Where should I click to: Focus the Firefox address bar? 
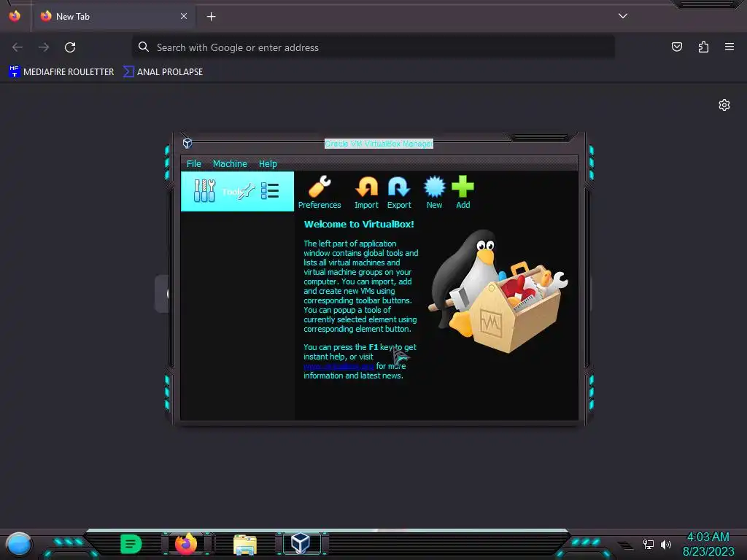373,47
